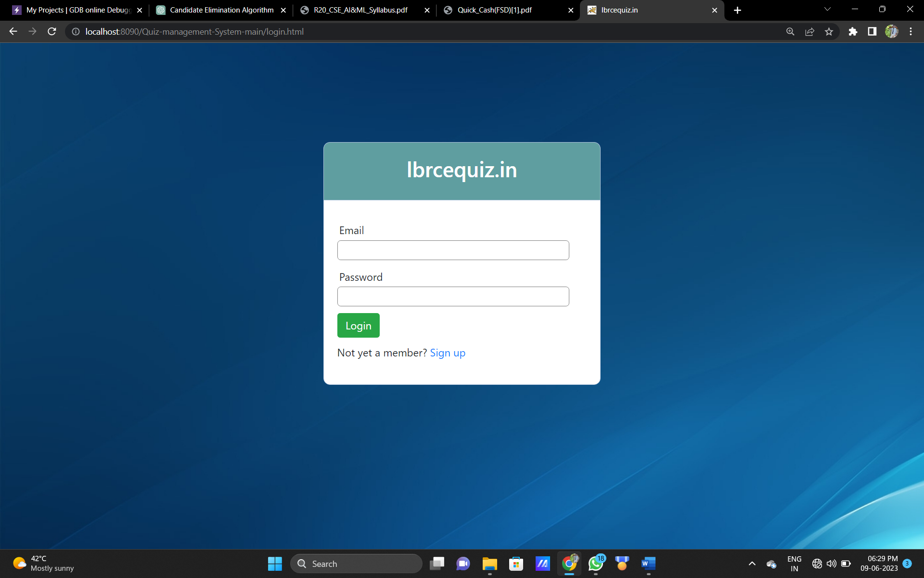Open the Microsoft Store
This screenshot has width=924, height=578.
pyautogui.click(x=516, y=564)
